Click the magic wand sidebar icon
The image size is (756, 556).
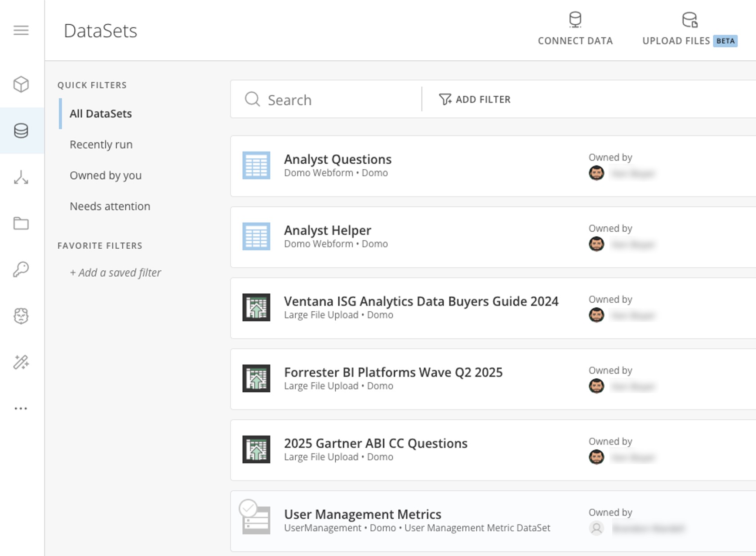click(x=21, y=362)
